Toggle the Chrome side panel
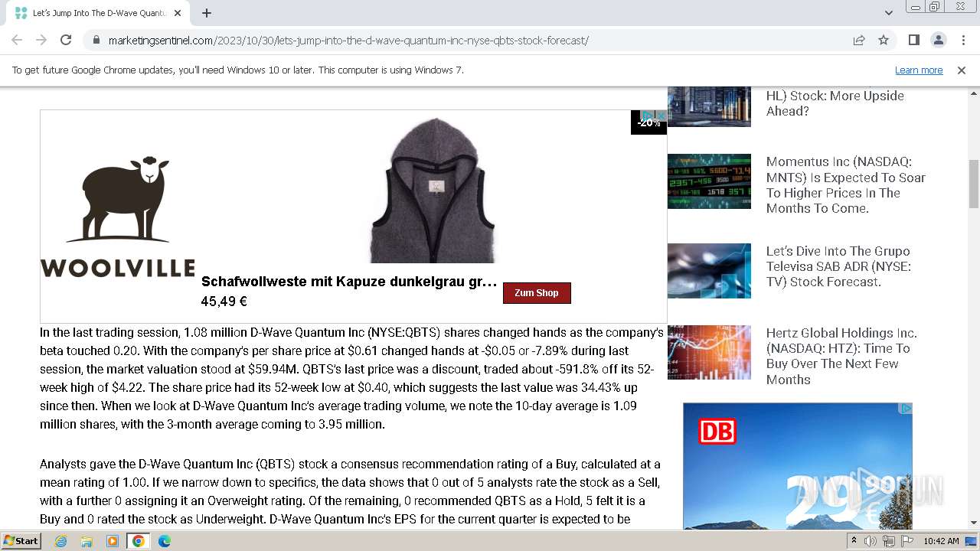980x551 pixels. coord(913,40)
